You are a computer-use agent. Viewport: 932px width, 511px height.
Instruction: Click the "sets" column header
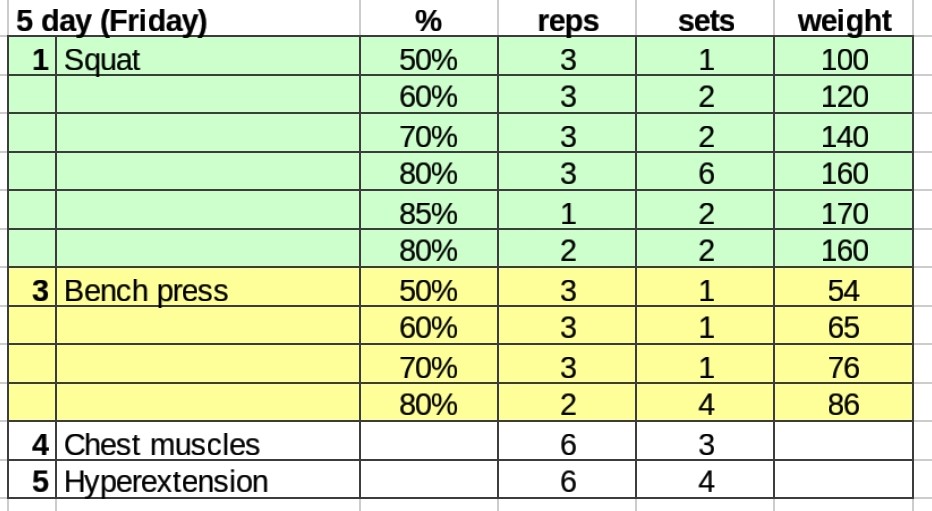[x=706, y=21]
